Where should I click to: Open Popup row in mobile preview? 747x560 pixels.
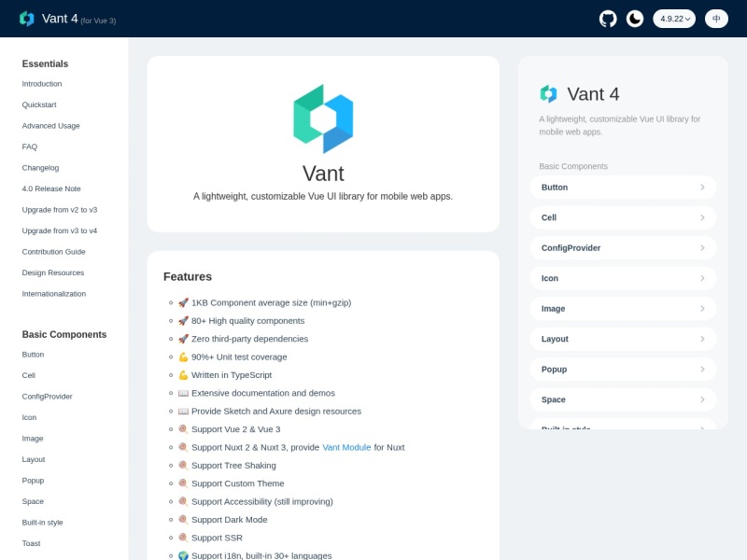[x=623, y=369]
